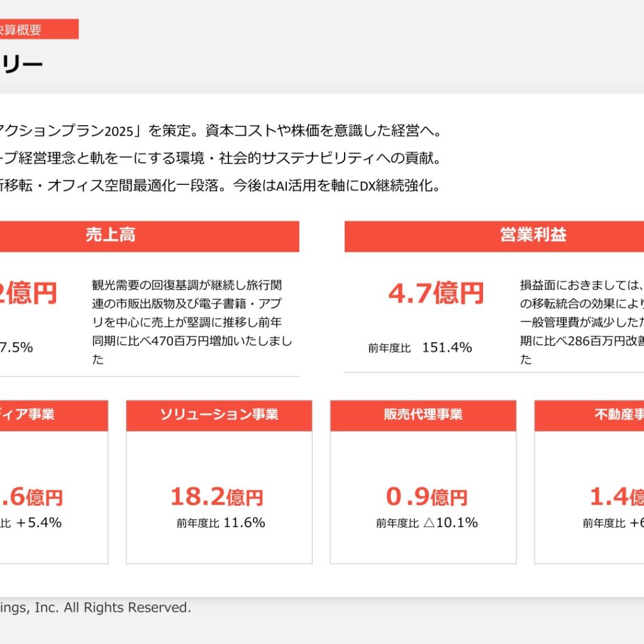Click the 前年度比 △10.1% text
Image resolution: width=644 pixels, height=644 pixels.
427,523
